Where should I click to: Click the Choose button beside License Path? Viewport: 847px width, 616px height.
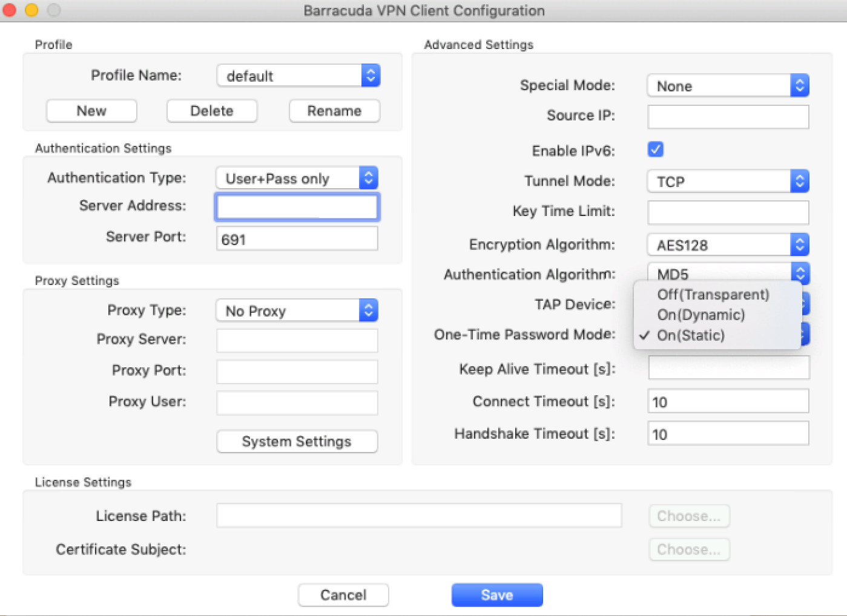tap(689, 516)
